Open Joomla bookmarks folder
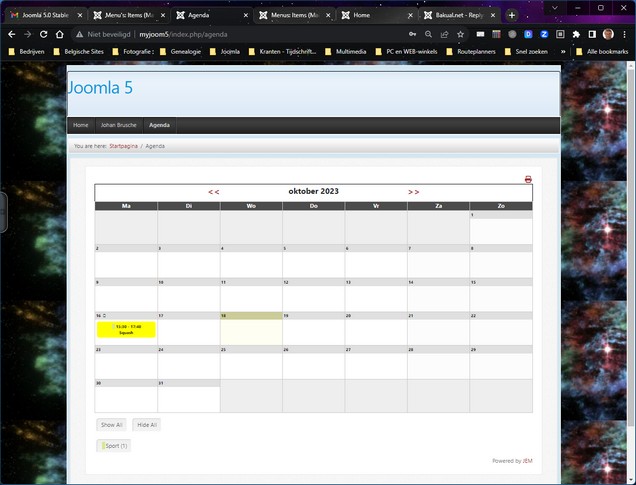636x485 pixels. tap(225, 52)
